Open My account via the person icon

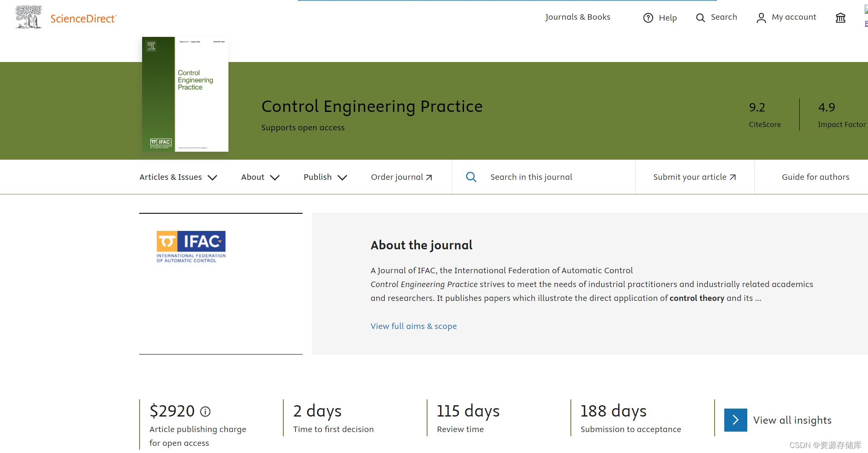pos(761,18)
